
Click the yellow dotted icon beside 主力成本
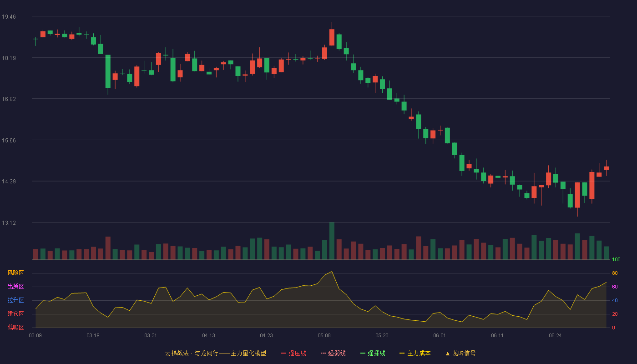tap(402, 353)
